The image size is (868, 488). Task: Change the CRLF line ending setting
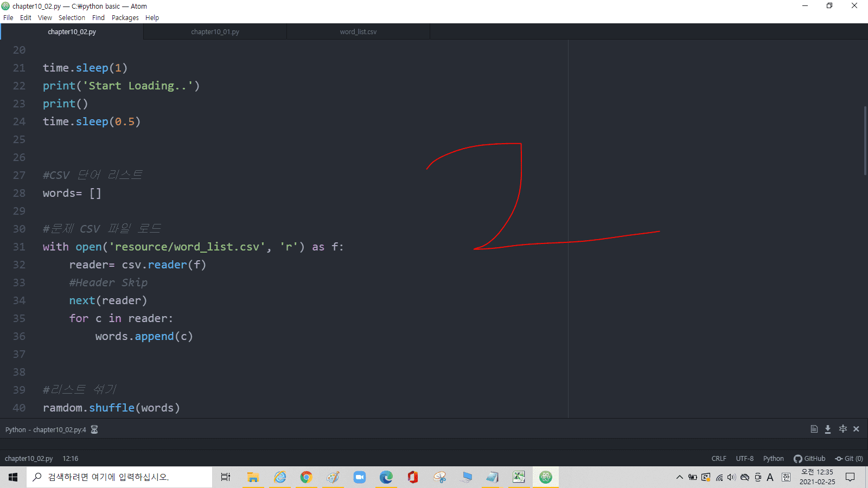point(719,459)
